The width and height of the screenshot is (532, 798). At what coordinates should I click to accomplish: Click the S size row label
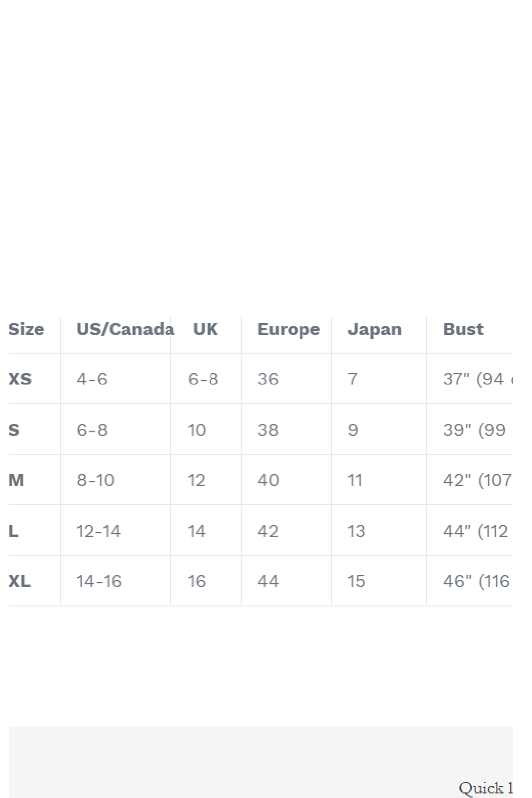pos(14,430)
